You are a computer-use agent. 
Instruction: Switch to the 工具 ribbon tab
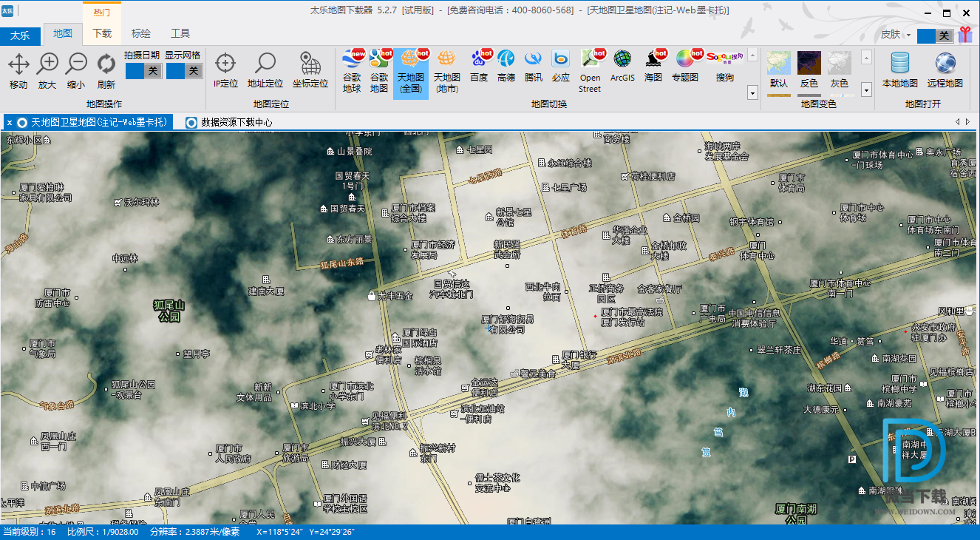click(x=180, y=33)
